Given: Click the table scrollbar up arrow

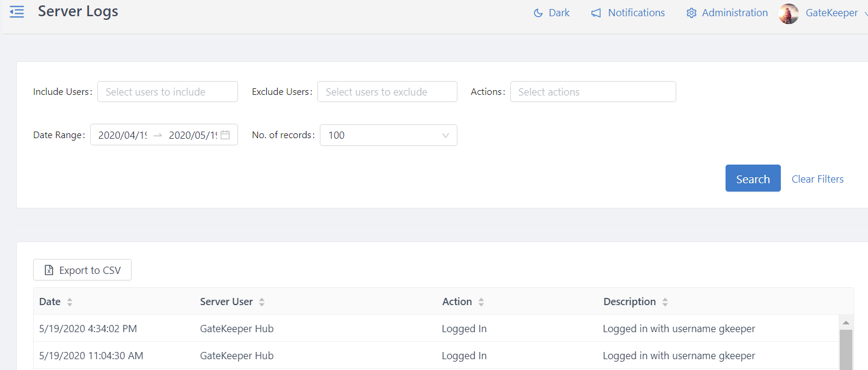Looking at the screenshot, I should [x=845, y=323].
